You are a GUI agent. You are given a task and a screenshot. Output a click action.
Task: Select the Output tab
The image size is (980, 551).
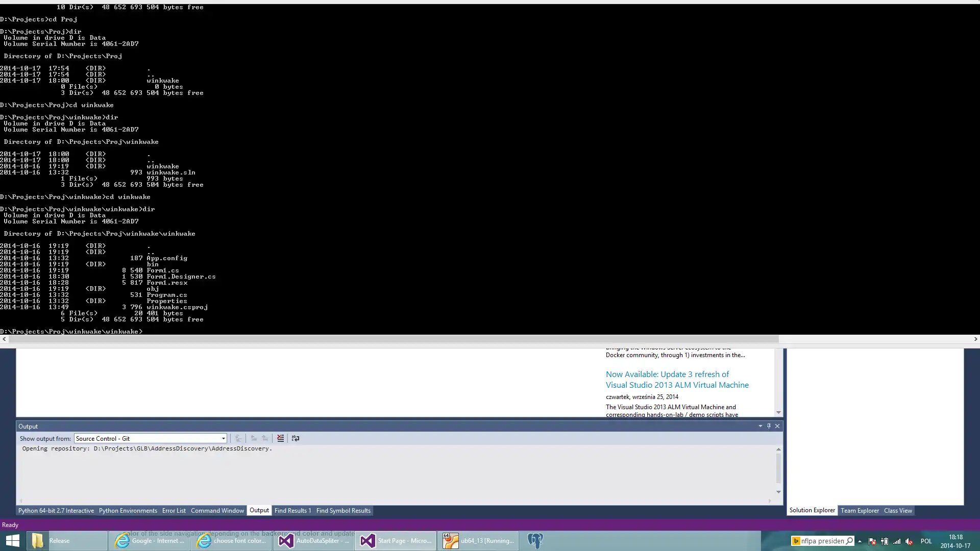click(259, 510)
